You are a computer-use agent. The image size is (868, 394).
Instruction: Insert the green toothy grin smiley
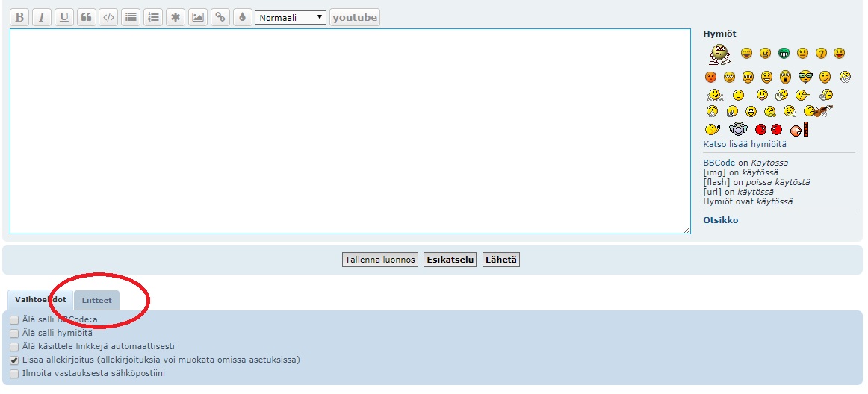point(784,53)
